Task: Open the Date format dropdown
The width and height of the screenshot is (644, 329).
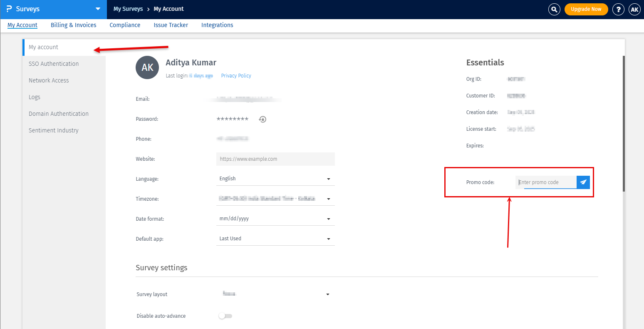Action: pyautogui.click(x=275, y=219)
